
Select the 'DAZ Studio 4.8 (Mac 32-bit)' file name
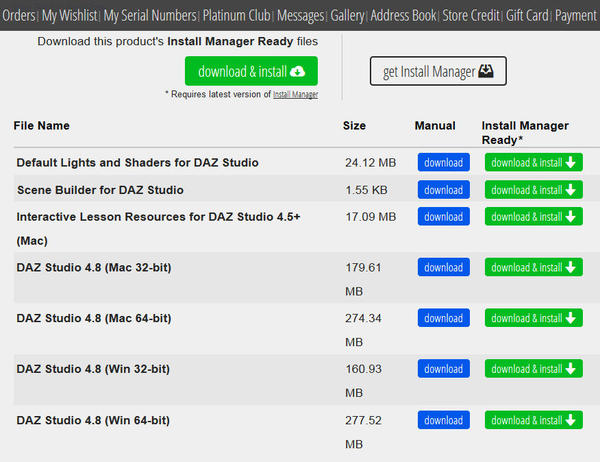click(94, 267)
